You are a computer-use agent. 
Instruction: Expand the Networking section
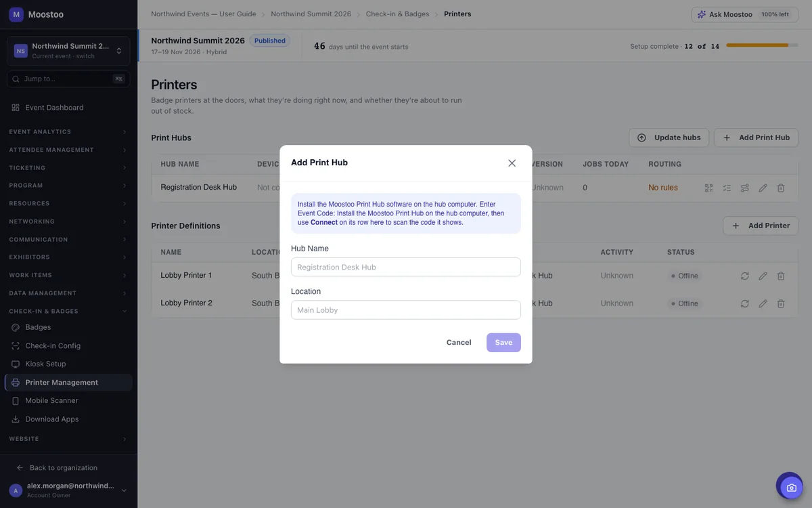point(68,221)
